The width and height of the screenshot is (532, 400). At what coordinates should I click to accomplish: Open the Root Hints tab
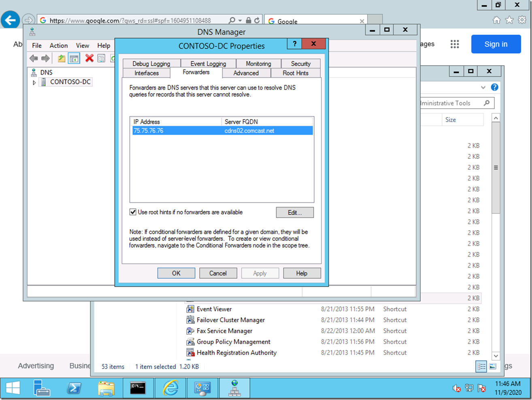click(295, 73)
